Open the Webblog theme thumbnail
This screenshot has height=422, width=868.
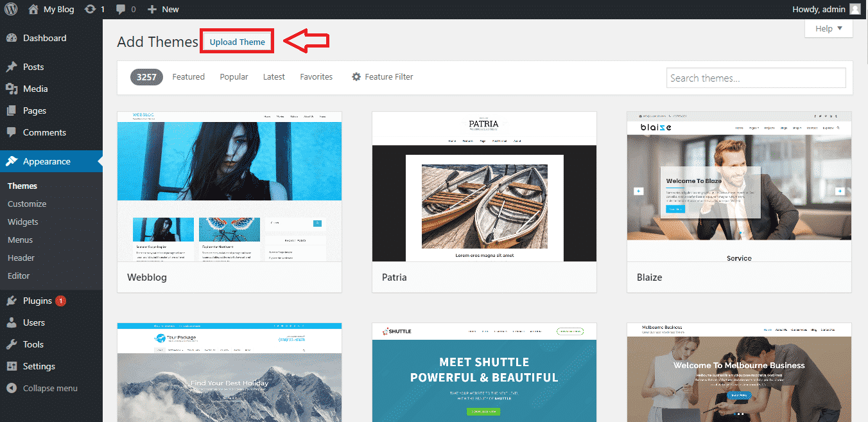pyautogui.click(x=229, y=186)
